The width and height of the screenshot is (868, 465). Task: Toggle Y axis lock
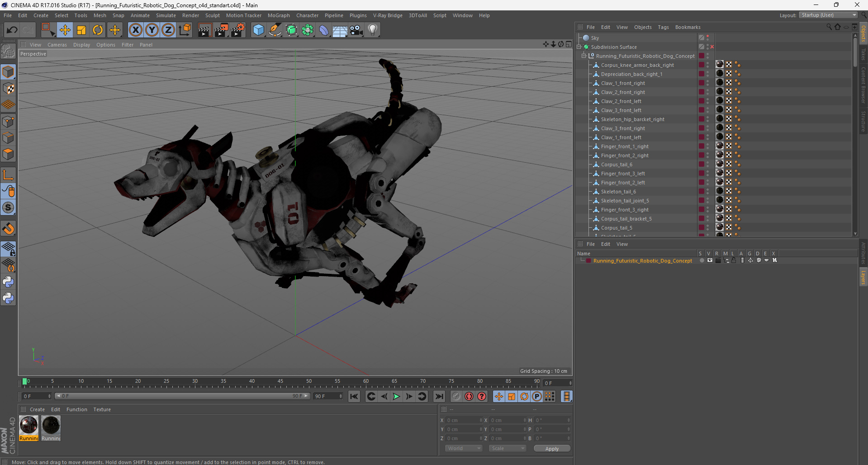152,30
